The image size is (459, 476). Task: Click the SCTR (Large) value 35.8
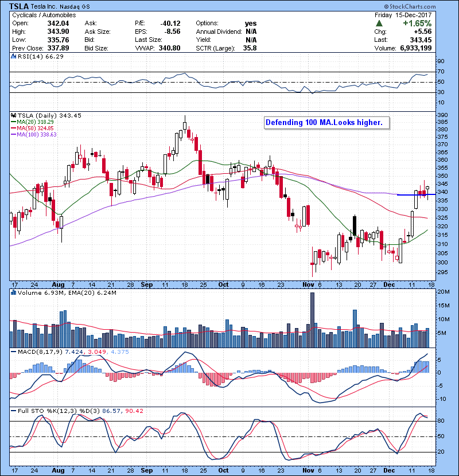[x=250, y=48]
